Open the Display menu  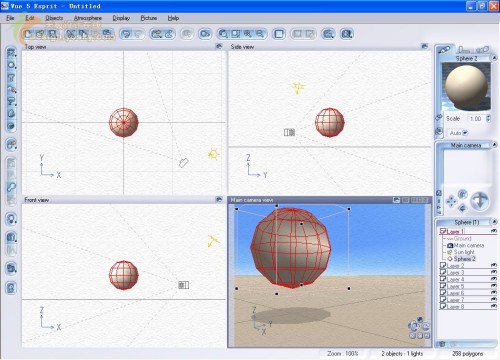[121, 18]
